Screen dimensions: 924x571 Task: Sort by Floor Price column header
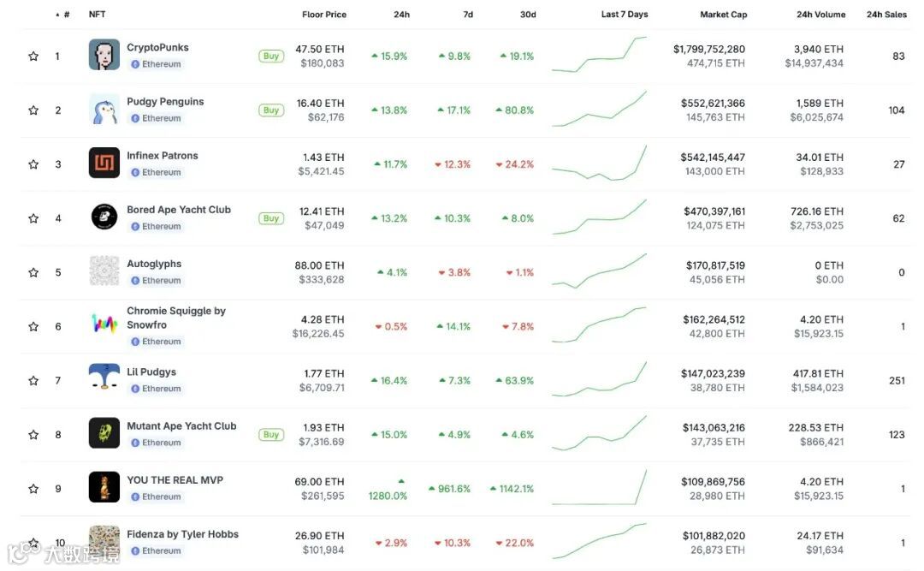(x=323, y=15)
